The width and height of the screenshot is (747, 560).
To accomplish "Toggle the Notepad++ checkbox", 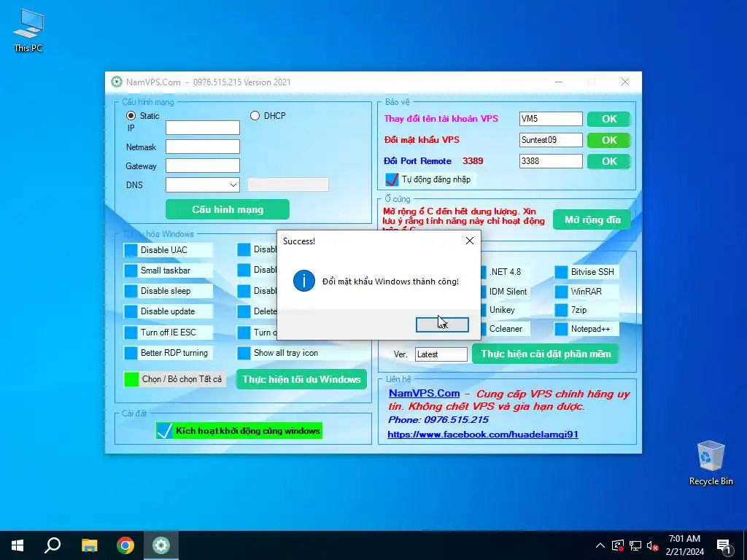I will [561, 329].
